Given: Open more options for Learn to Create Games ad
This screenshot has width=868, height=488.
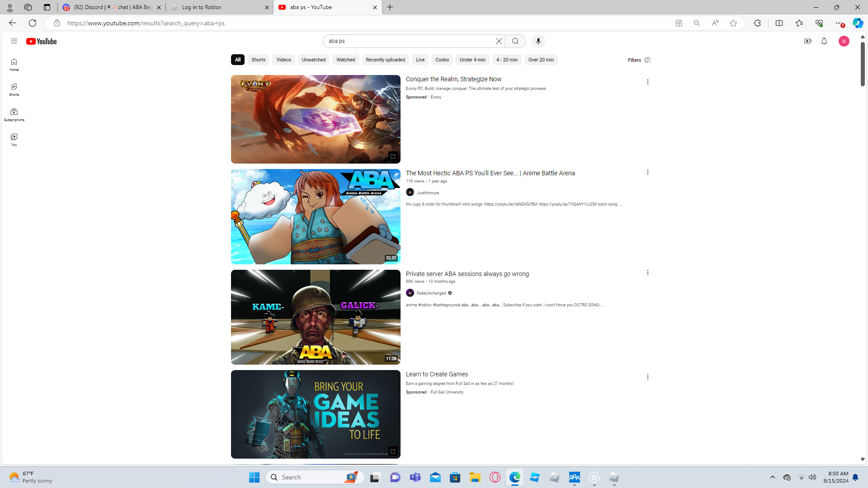Looking at the screenshot, I should 648,377.
